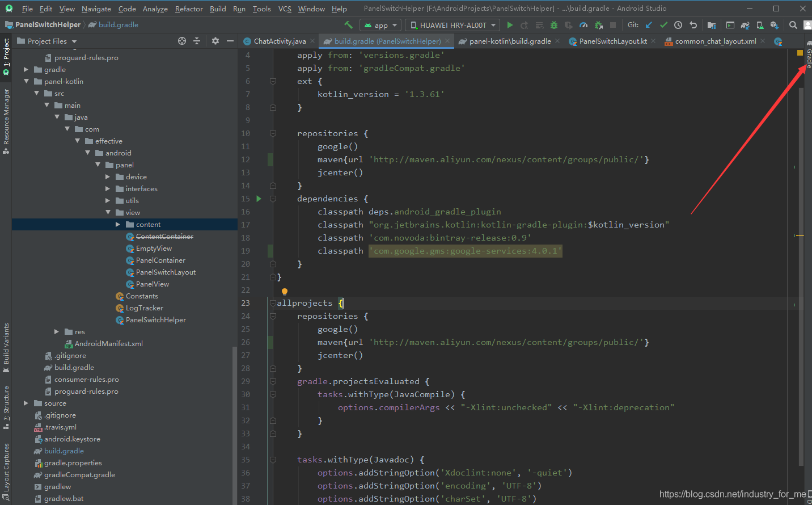Click Git Rollback undo arrow icon
Screen dimensions: 812x505
point(693,25)
